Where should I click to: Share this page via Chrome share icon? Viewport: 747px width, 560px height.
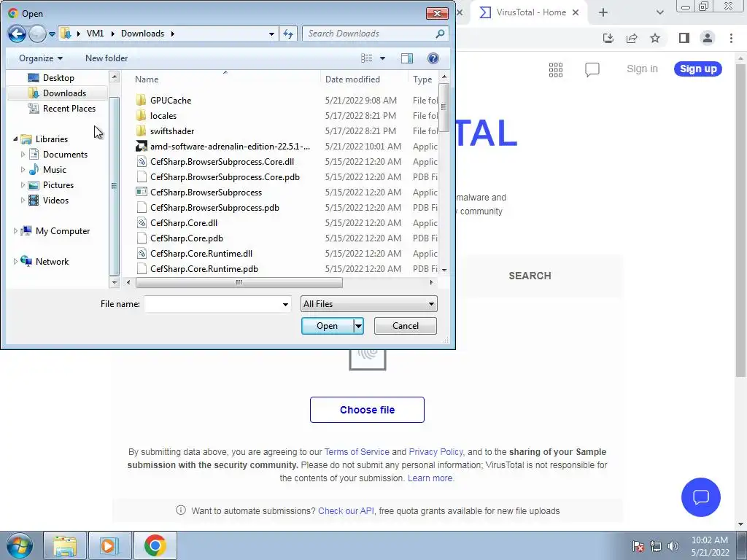pos(632,38)
